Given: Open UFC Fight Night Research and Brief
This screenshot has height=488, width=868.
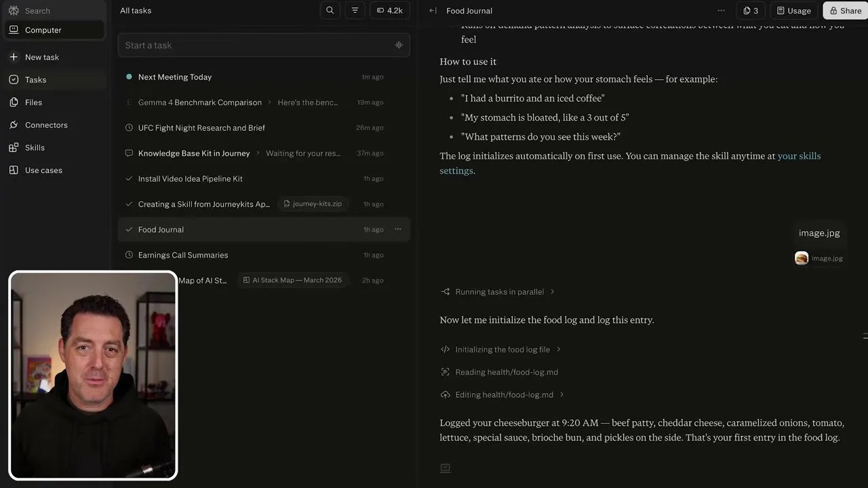Looking at the screenshot, I should pos(263,128).
